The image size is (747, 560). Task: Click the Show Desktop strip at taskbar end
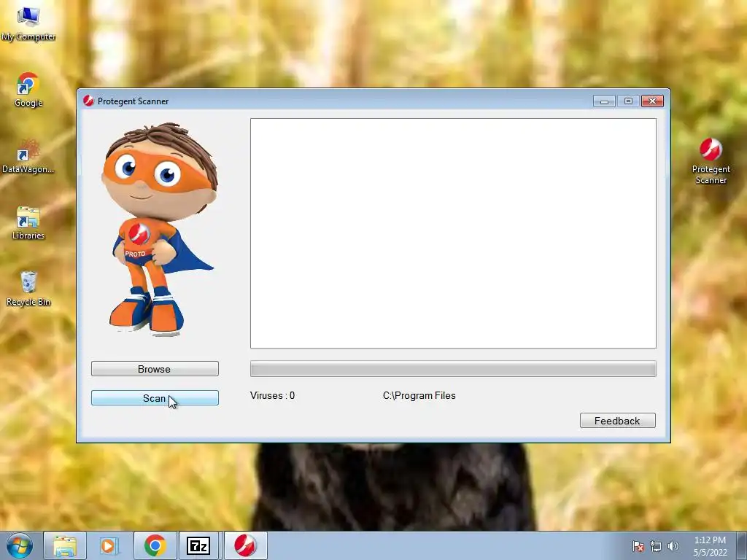click(742, 545)
